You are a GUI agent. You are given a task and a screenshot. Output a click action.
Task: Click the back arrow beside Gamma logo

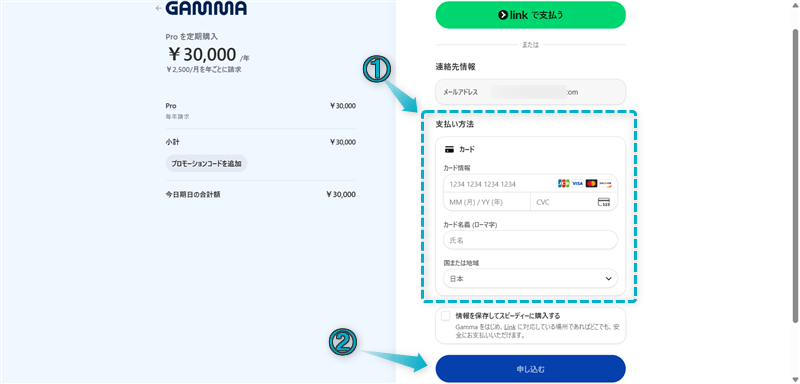coord(159,8)
